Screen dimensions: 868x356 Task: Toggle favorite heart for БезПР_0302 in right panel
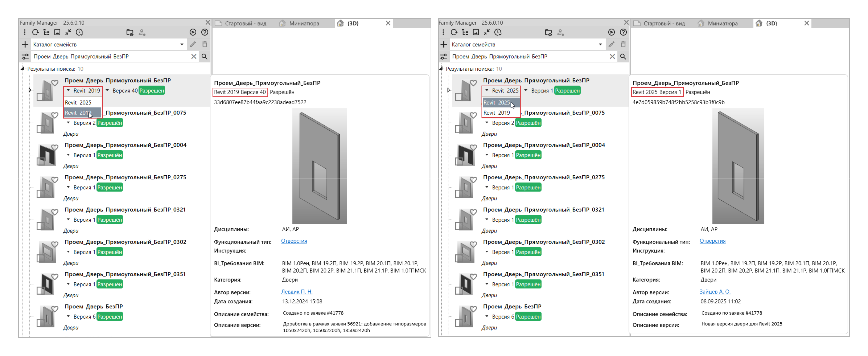point(473,244)
